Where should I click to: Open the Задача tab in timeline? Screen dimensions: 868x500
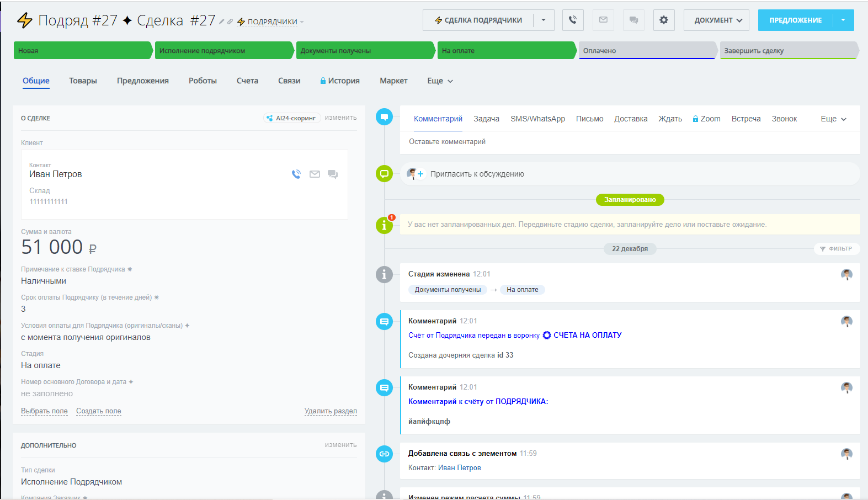click(486, 119)
